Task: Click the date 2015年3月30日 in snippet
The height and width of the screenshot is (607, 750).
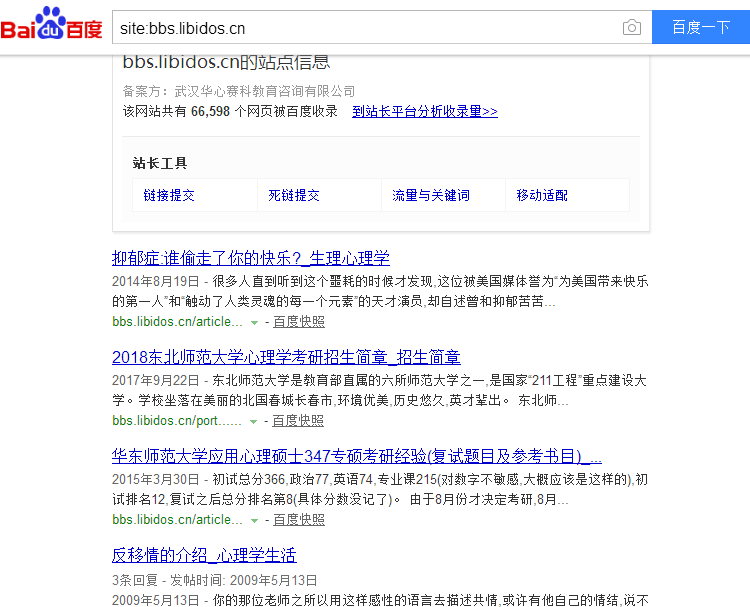Action: point(155,479)
